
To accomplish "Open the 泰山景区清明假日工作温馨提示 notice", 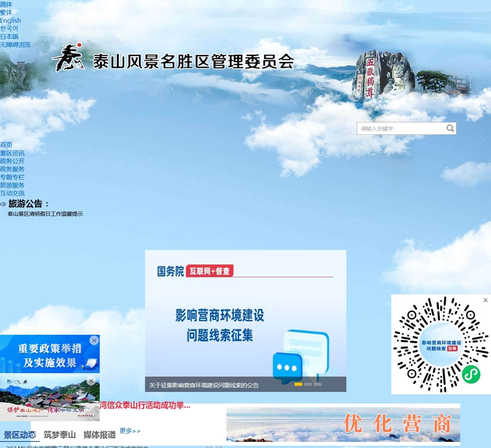I will point(46,213).
